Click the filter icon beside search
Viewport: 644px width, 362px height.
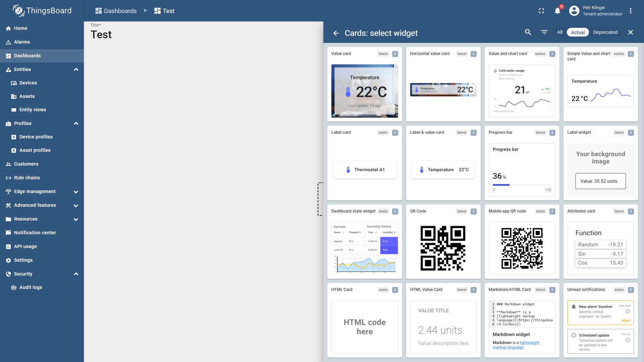click(544, 32)
